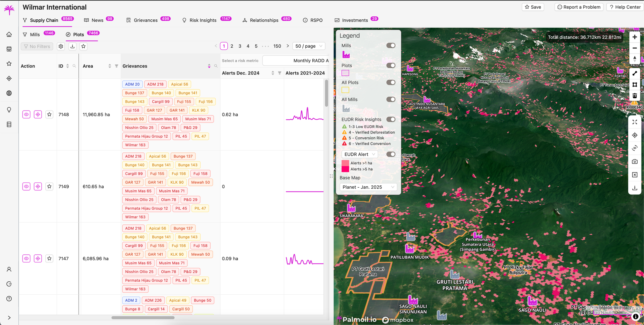Toggle EUDR Risk Insights switch

391,119
